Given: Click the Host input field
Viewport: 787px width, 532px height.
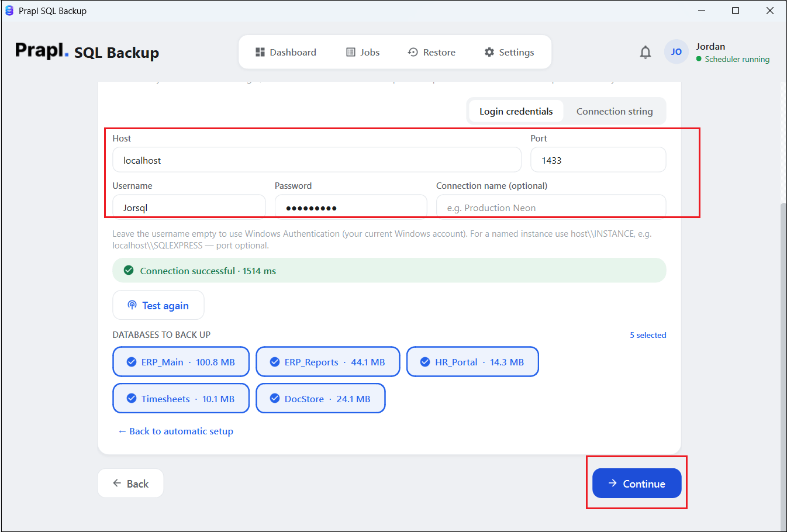Looking at the screenshot, I should (x=317, y=160).
